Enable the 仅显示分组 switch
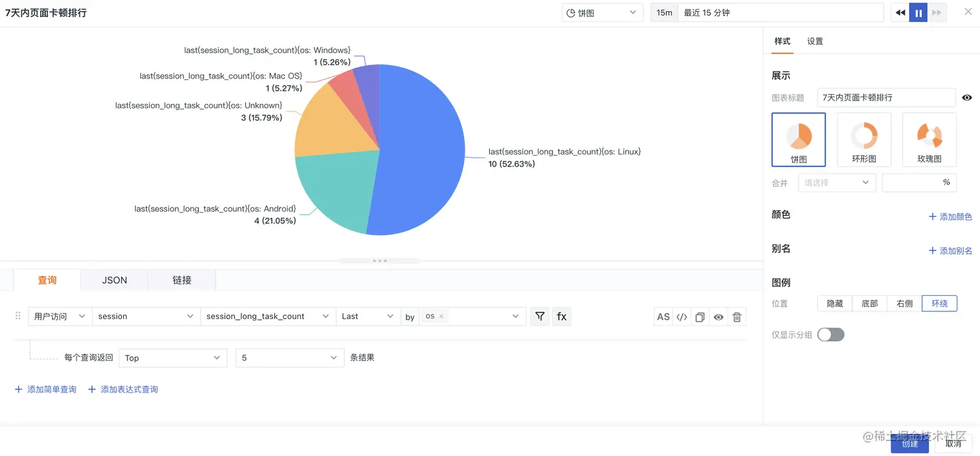Screen dimensions: 980x456 831,335
